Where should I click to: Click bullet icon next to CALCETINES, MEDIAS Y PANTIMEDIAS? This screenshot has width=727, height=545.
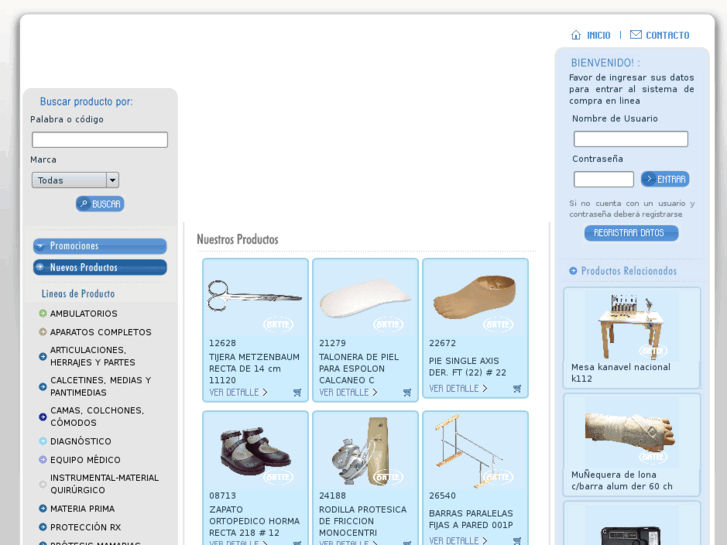(x=43, y=387)
